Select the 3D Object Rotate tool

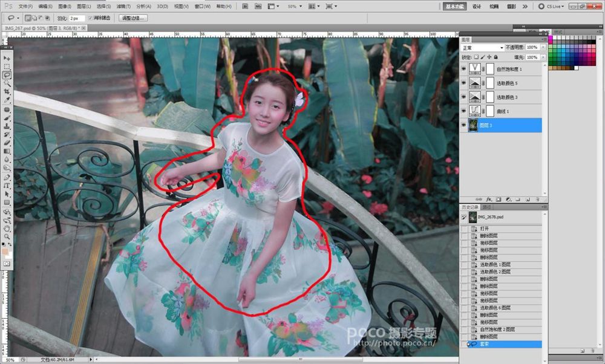click(x=7, y=212)
